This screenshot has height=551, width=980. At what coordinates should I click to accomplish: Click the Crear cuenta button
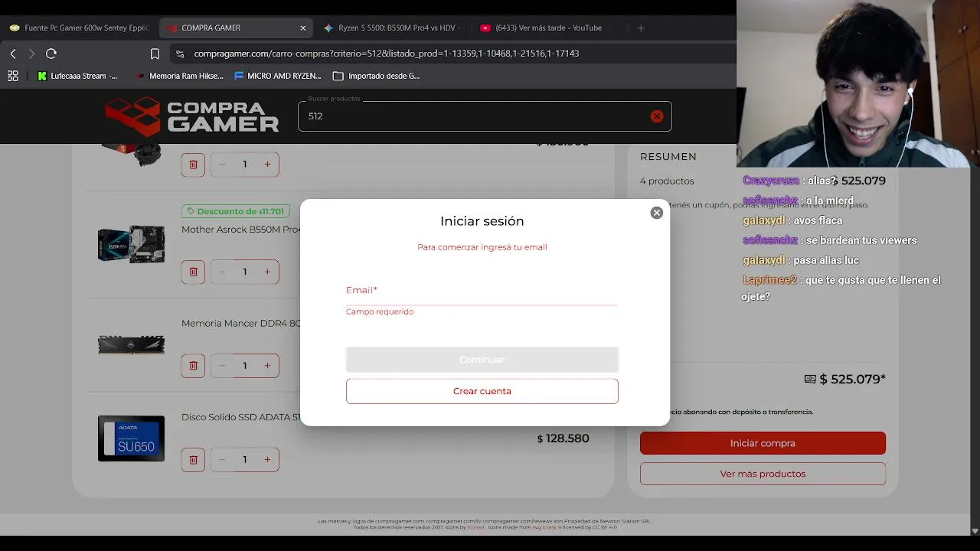point(482,391)
